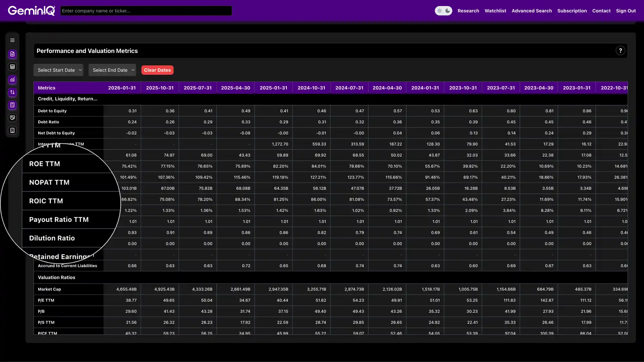Click the GeminIQ logo

pos(32,10)
